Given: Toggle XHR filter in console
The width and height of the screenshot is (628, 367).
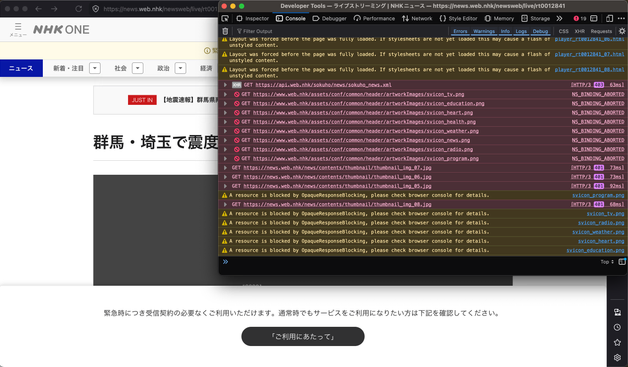Looking at the screenshot, I should (x=580, y=31).
